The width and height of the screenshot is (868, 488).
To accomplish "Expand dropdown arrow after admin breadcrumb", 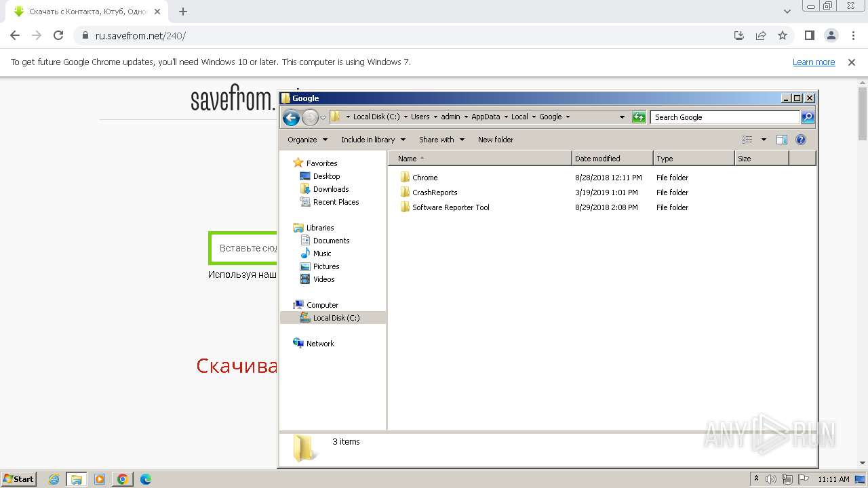I will tap(466, 117).
